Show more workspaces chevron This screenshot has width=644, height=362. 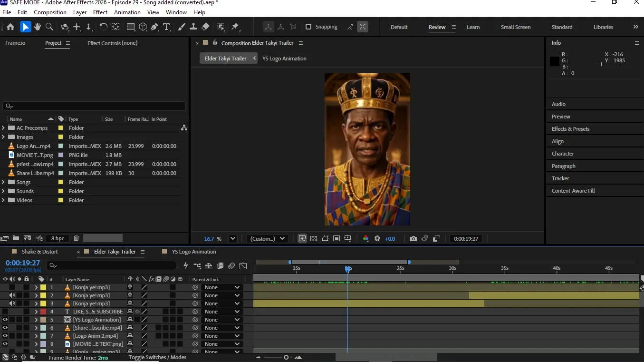(636, 27)
